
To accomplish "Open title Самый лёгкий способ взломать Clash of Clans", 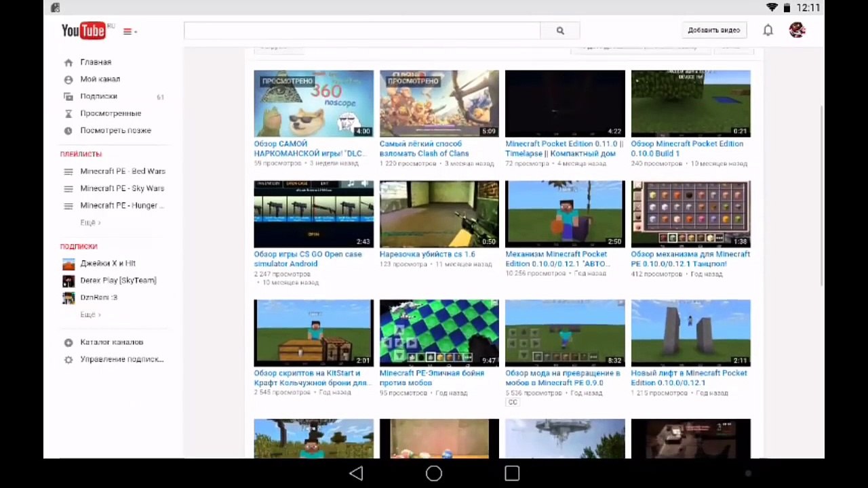I will click(425, 148).
